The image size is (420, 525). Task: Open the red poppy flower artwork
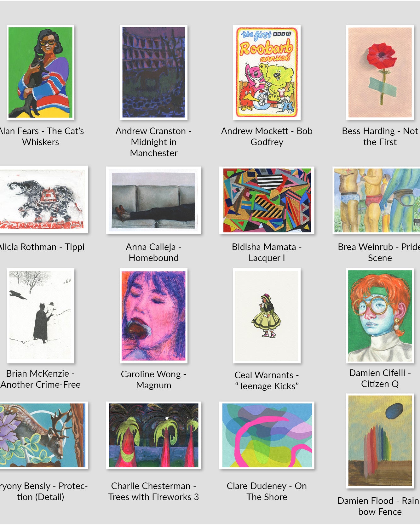coord(380,72)
